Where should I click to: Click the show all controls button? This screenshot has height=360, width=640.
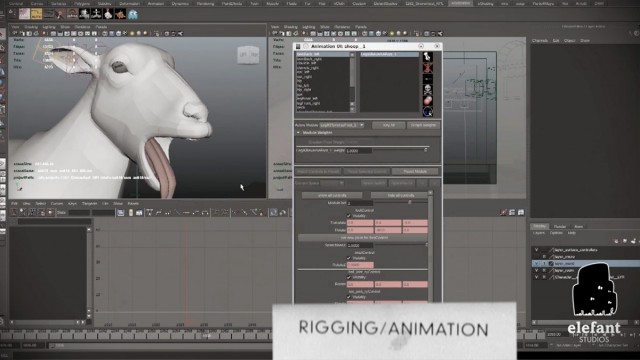tap(332, 196)
